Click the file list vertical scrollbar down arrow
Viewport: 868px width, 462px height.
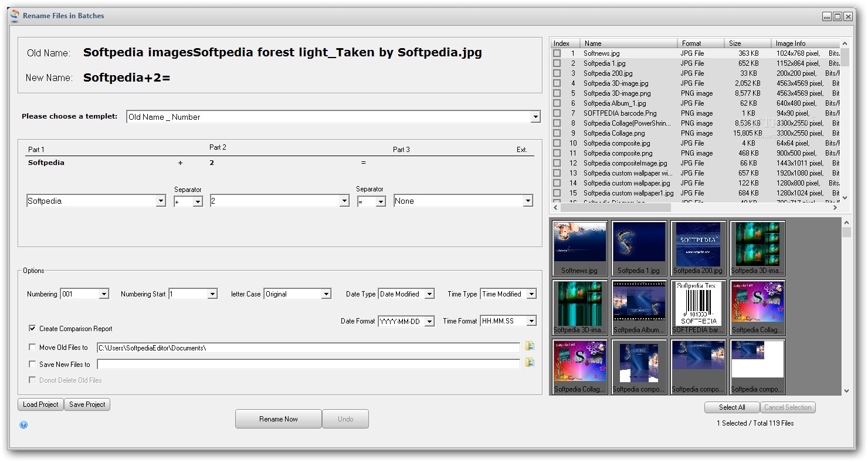coord(845,198)
